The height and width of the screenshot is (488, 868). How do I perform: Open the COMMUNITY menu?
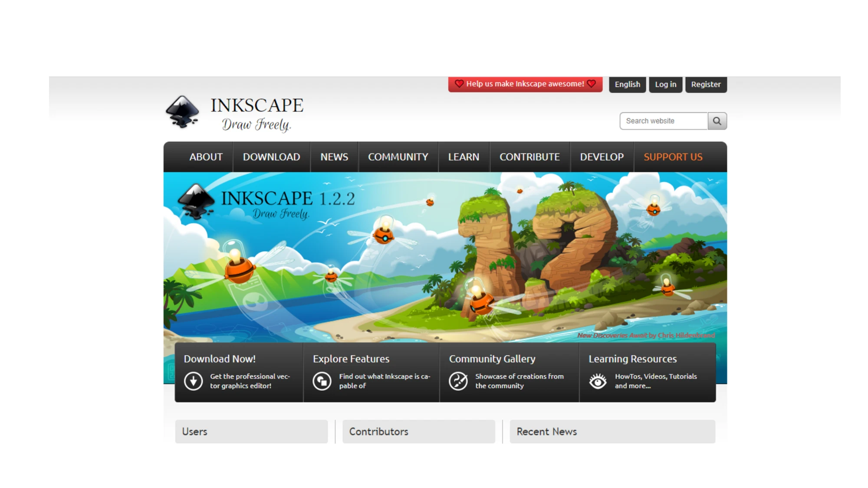click(x=398, y=157)
